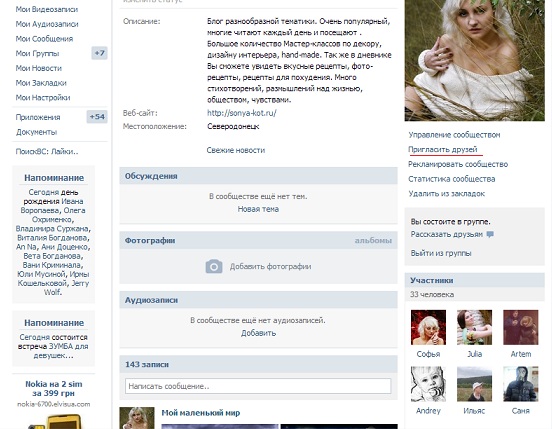Open the Участники section header
Screen dimensions: 552x429
tap(475, 280)
